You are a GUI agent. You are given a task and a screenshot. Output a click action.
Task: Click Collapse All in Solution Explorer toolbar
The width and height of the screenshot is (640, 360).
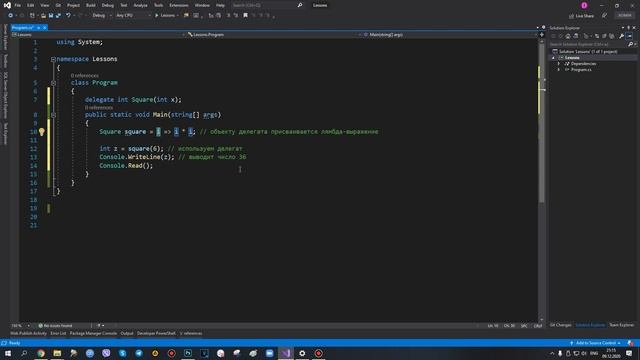coord(604,36)
